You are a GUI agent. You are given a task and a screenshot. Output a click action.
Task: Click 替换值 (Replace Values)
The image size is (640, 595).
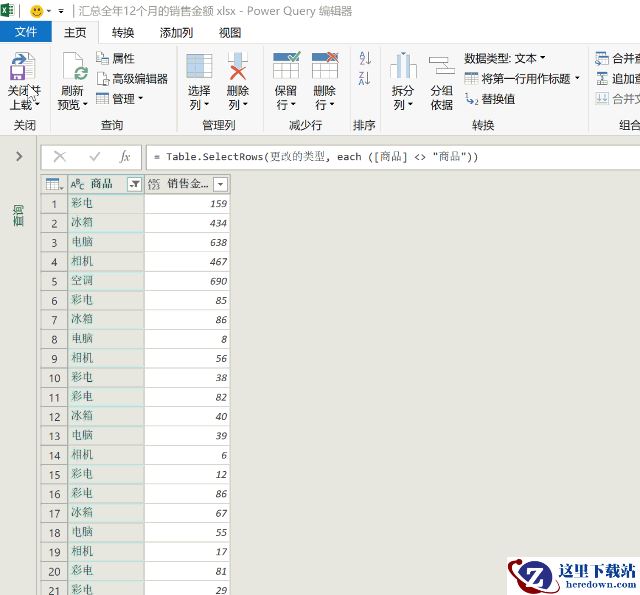[x=489, y=99]
